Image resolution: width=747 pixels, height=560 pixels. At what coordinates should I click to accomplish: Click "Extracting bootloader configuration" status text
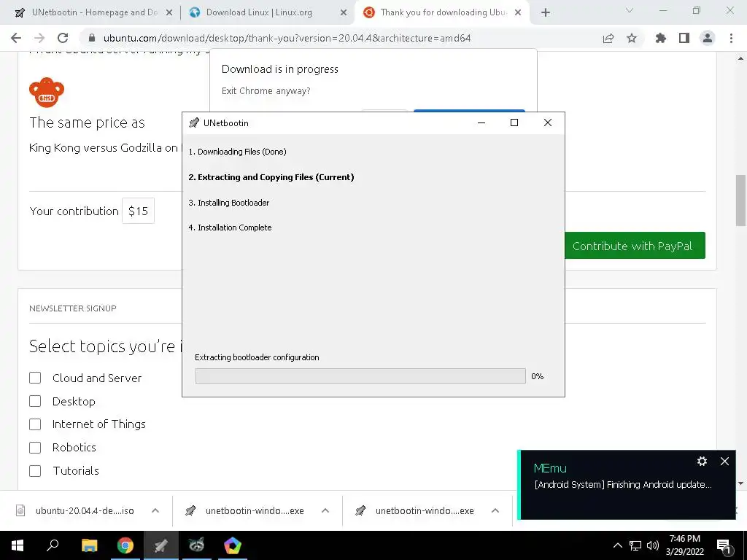pyautogui.click(x=257, y=357)
